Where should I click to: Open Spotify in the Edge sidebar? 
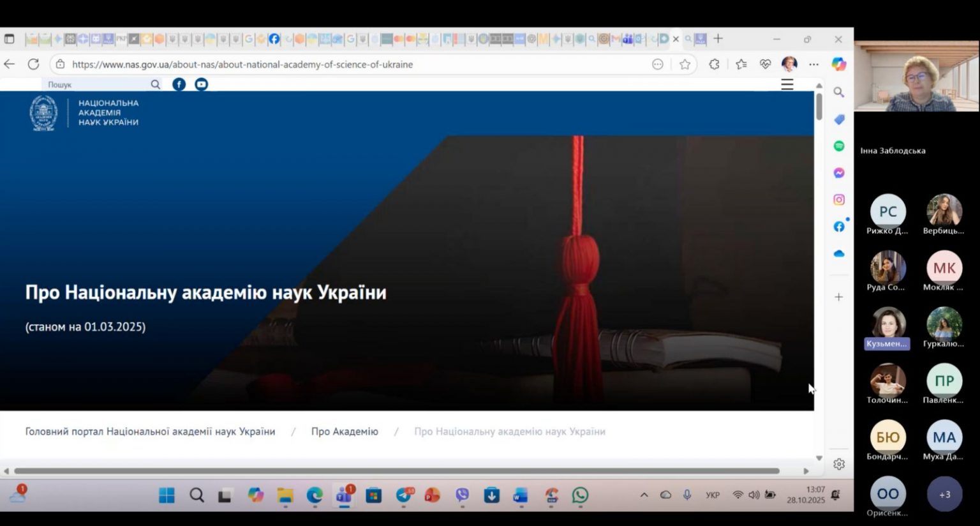tap(839, 146)
